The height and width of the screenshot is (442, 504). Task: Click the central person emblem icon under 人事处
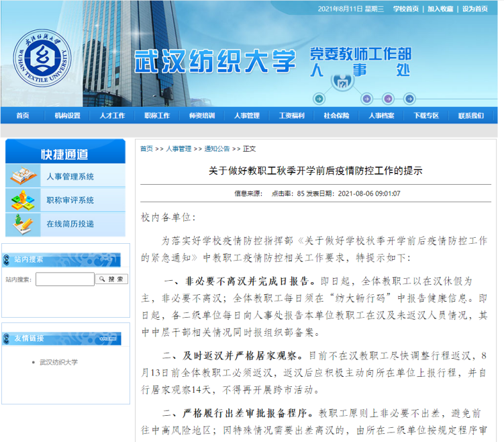[x=343, y=81]
